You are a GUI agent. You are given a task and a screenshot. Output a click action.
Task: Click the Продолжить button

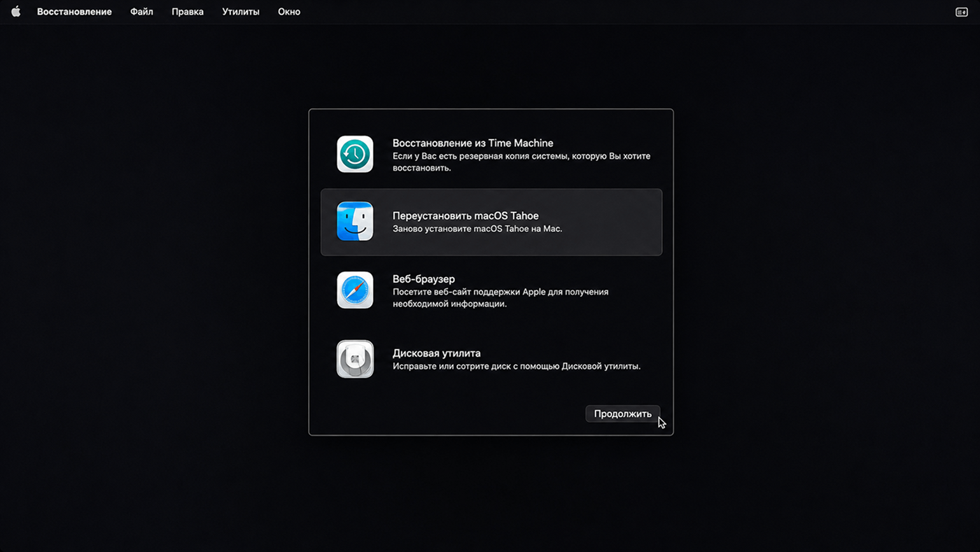coord(622,414)
